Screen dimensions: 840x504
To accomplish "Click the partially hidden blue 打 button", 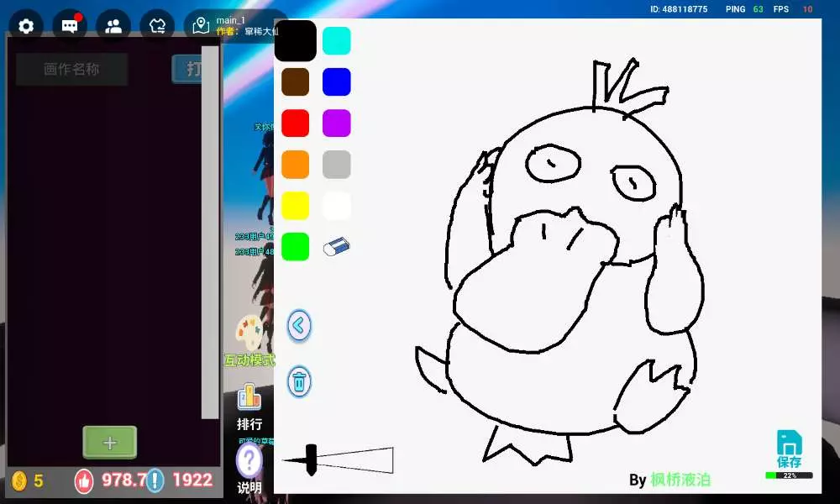I will click(x=187, y=69).
